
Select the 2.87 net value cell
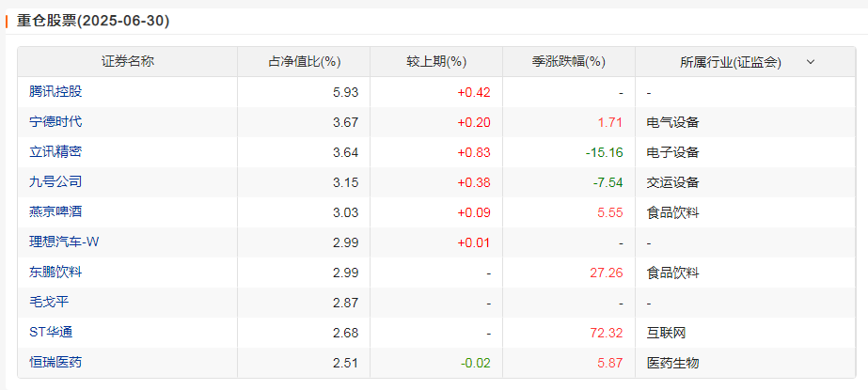pos(346,304)
